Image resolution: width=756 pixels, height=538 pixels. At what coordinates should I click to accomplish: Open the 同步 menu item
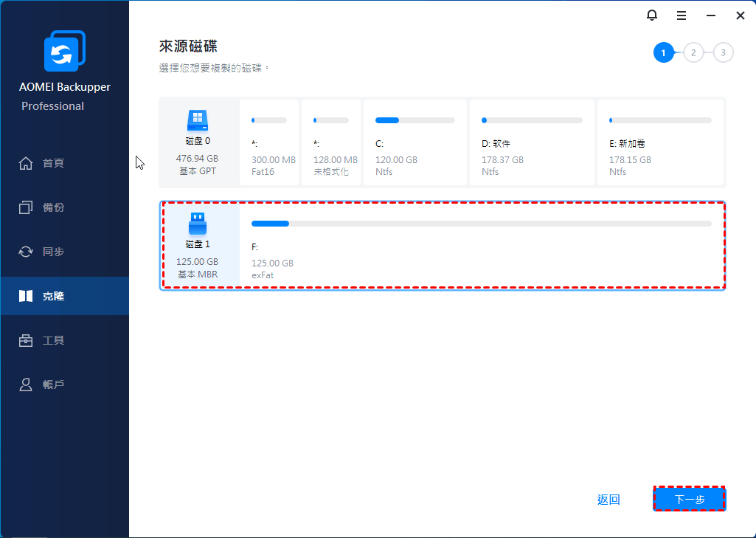pyautogui.click(x=65, y=252)
